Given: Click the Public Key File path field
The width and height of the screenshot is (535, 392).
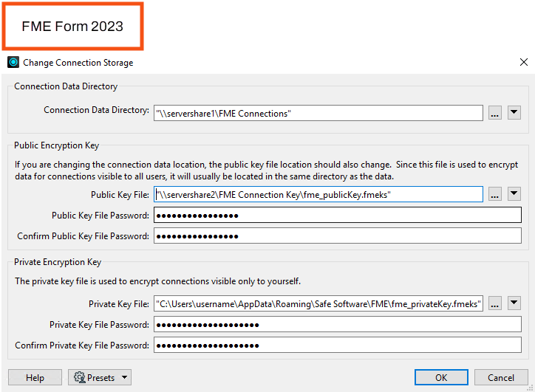Looking at the screenshot, I should (x=318, y=194).
